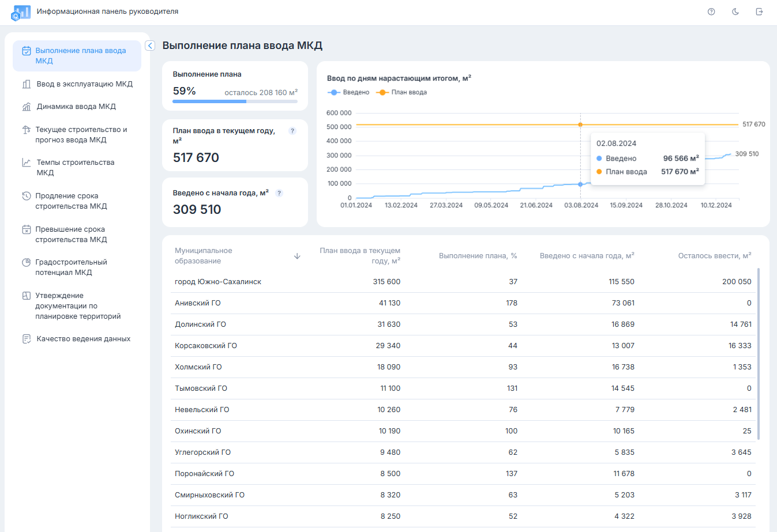
Task: Click the logout icon in header
Action: tap(759, 12)
